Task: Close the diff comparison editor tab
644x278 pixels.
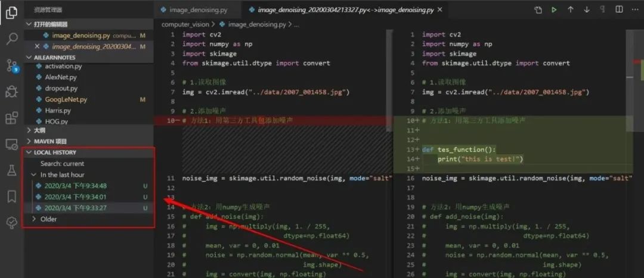Action: click(440, 10)
